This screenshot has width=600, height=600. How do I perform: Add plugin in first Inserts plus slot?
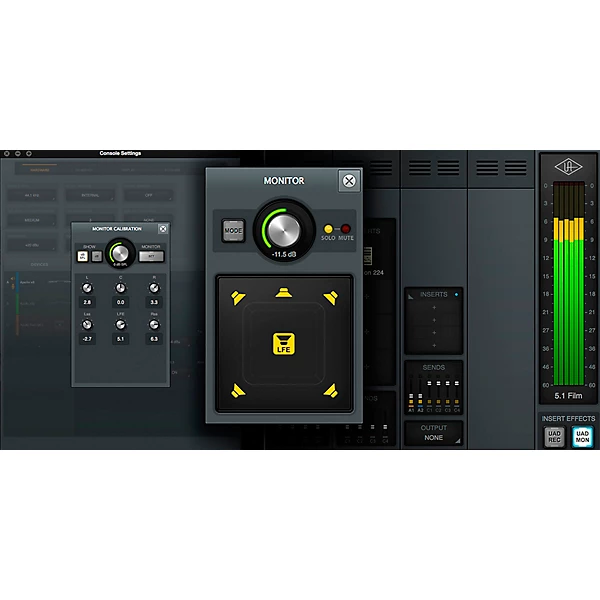434,308
